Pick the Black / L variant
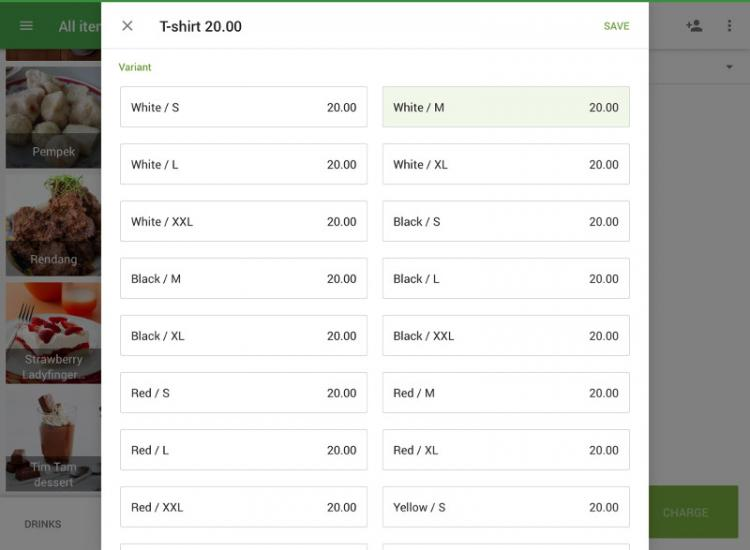The width and height of the screenshot is (750, 550). [505, 279]
